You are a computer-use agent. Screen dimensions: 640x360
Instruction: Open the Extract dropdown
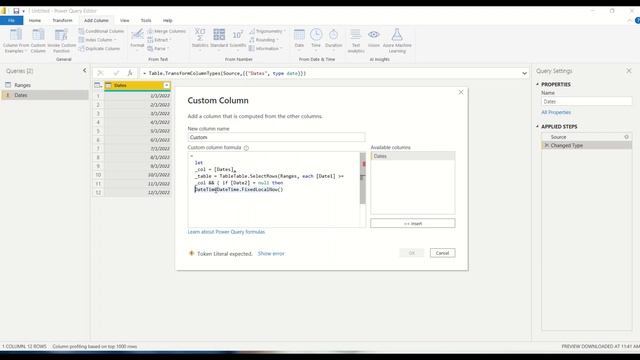[160, 40]
